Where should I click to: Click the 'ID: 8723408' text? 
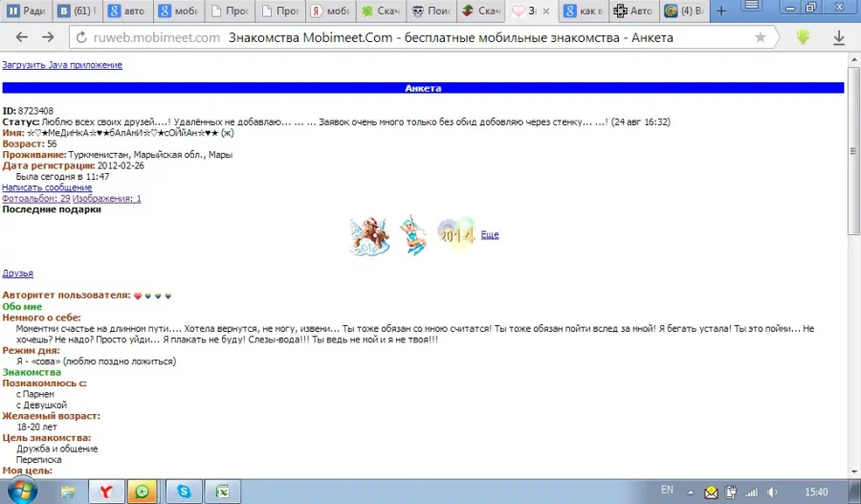coord(28,111)
